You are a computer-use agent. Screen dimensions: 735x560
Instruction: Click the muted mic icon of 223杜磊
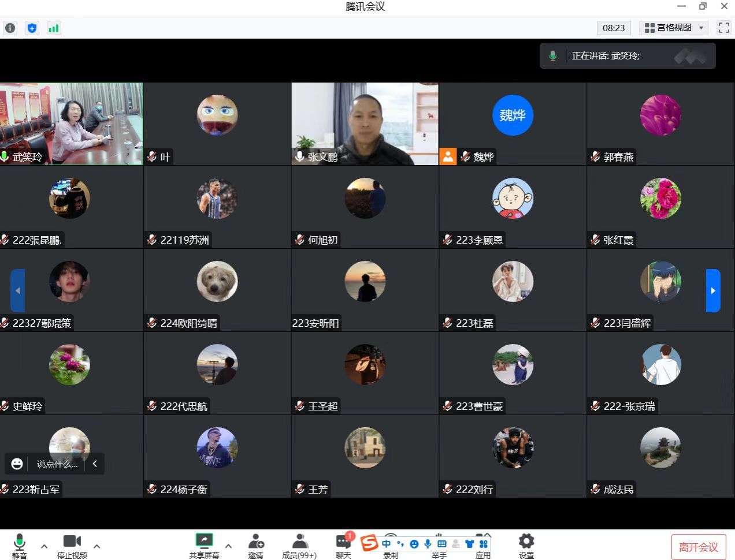point(447,323)
